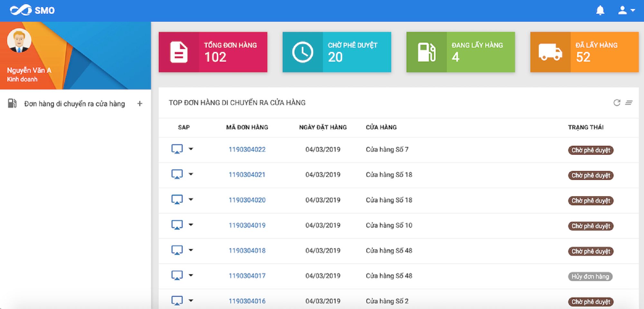This screenshot has width=644, height=309.
Task: Click the gas pump icon in sidebar
Action: (12, 103)
